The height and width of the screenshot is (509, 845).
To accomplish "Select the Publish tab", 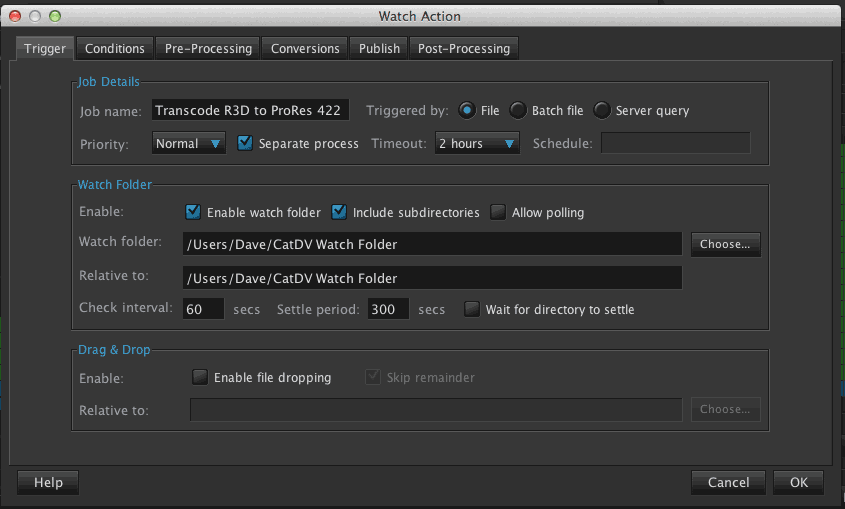I will [379, 48].
